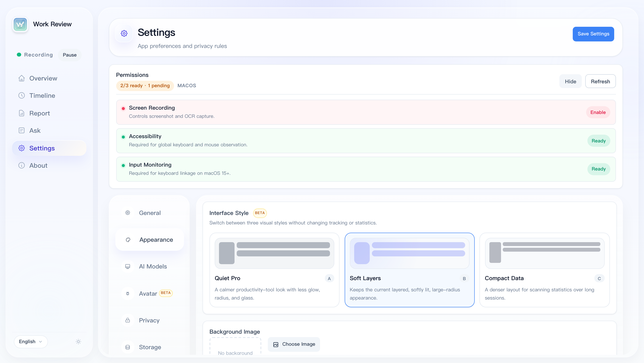Open the Avatar beta tab

(149, 294)
